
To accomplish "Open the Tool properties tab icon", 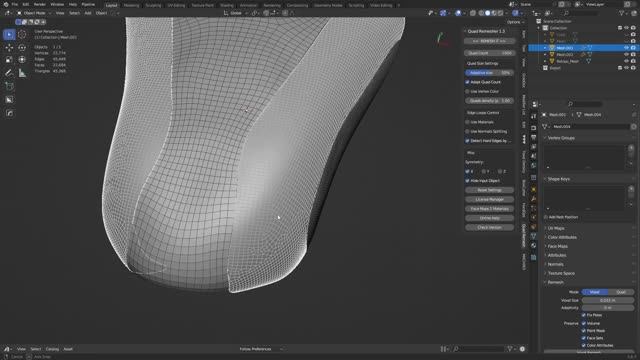I will pyautogui.click(x=533, y=117).
